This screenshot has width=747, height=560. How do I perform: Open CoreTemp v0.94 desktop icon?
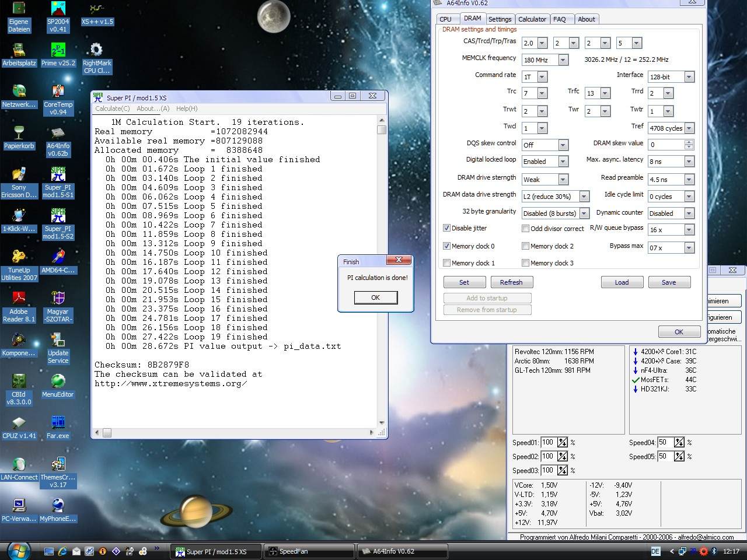tap(58, 100)
